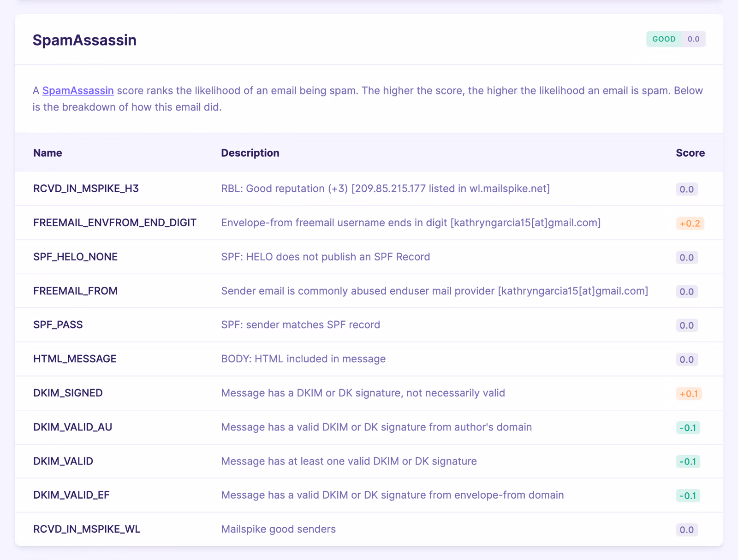Open the SpamAssassin hyperlink in the description
Image resolution: width=738 pixels, height=560 pixels.
click(78, 90)
